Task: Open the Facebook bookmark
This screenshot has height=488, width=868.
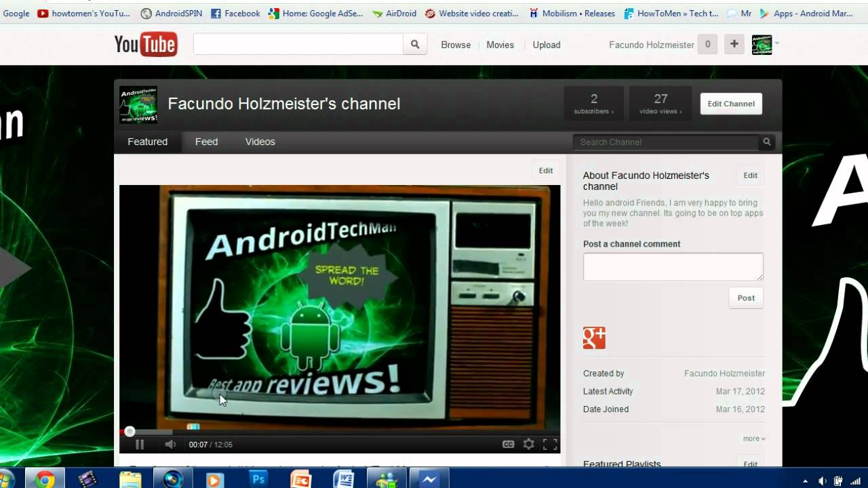Action: tap(235, 14)
